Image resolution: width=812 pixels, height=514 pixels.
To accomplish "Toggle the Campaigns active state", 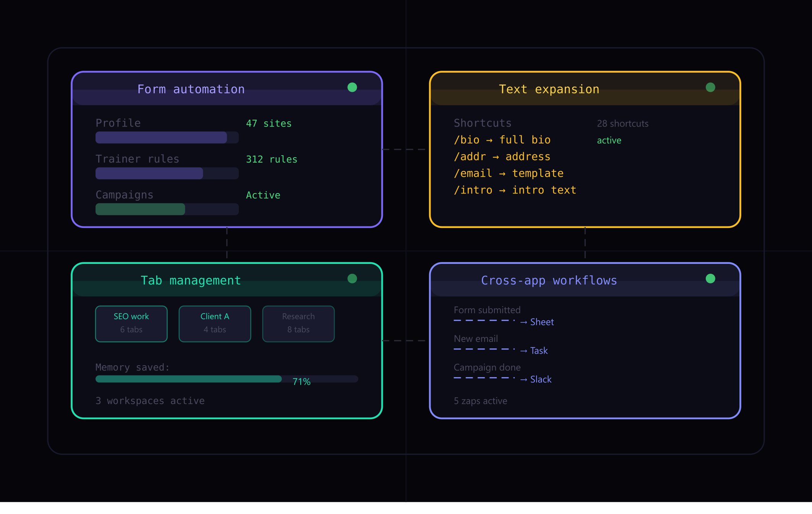I will coord(263,195).
